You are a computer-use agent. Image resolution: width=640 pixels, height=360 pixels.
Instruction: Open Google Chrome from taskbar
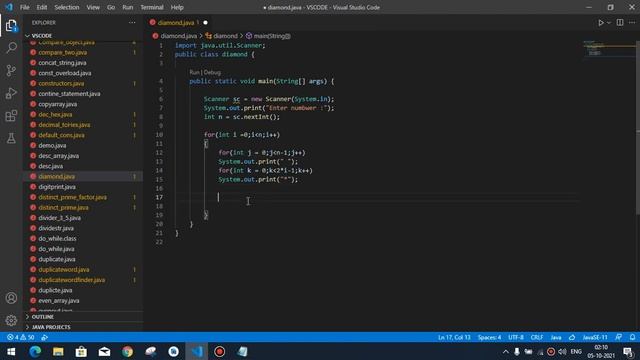(x=127, y=351)
